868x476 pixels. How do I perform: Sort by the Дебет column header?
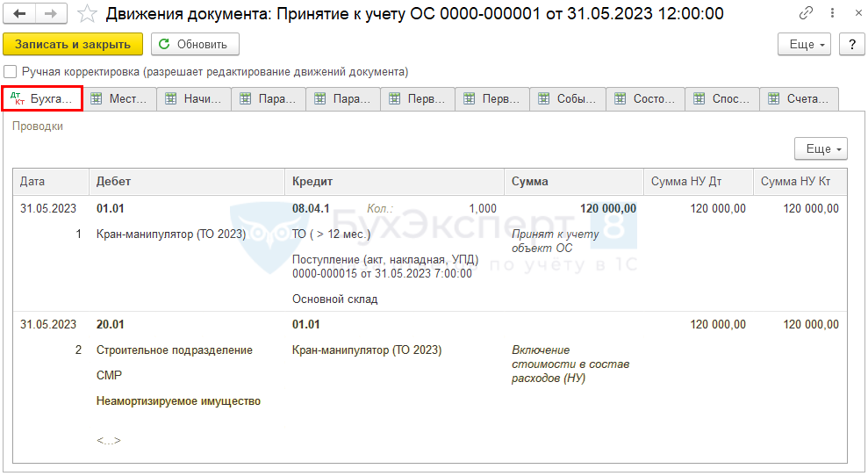(x=186, y=182)
